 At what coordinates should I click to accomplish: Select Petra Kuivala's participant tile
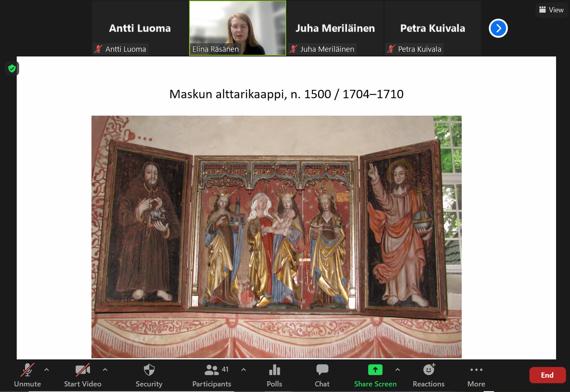[x=433, y=28]
